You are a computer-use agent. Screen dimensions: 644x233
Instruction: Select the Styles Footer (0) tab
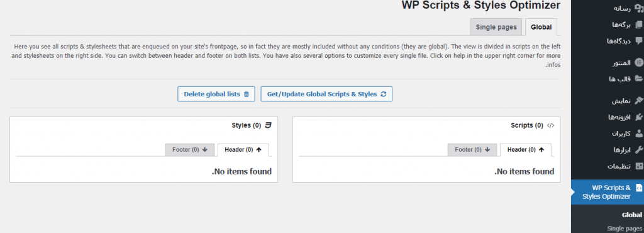tap(190, 150)
